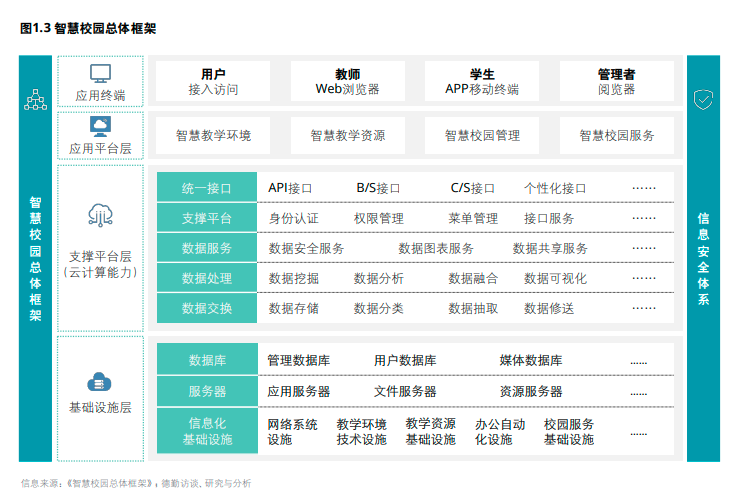Screen dimensions: 743x500
Task: Click the 身份认证 text item
Action: pyautogui.click(x=294, y=218)
